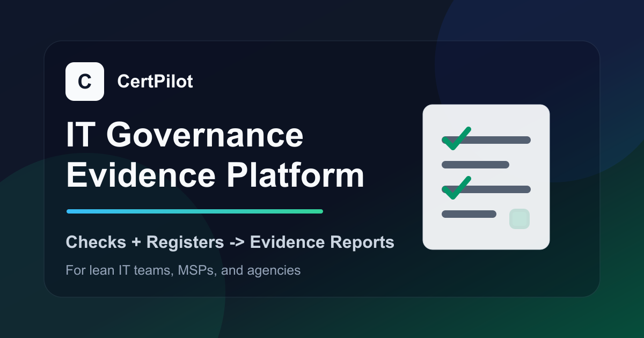Click the CertPilot "C" logo icon

85,82
